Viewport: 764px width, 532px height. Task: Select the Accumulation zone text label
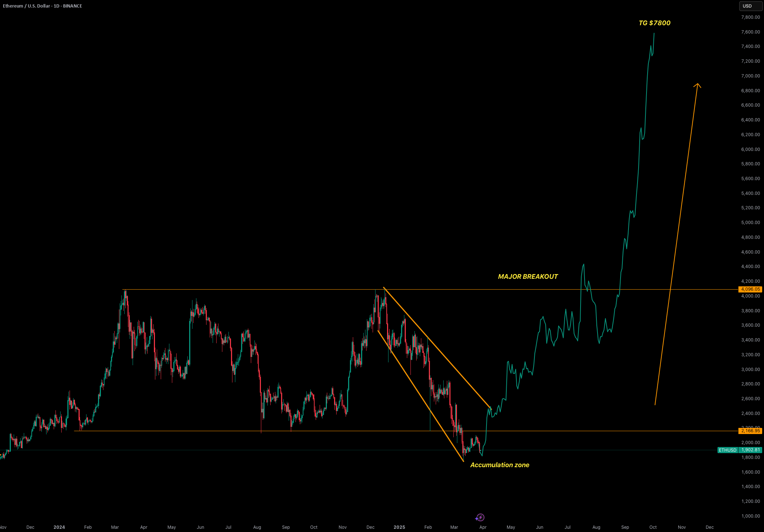point(499,465)
